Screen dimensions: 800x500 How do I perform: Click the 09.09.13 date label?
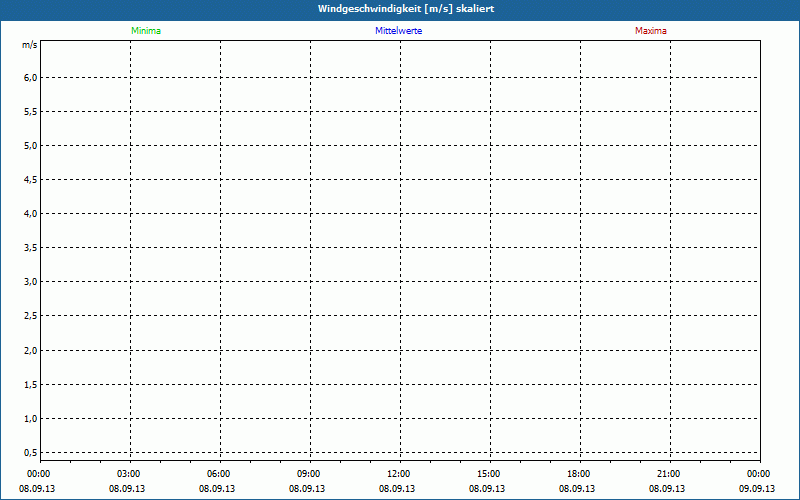coord(757,488)
